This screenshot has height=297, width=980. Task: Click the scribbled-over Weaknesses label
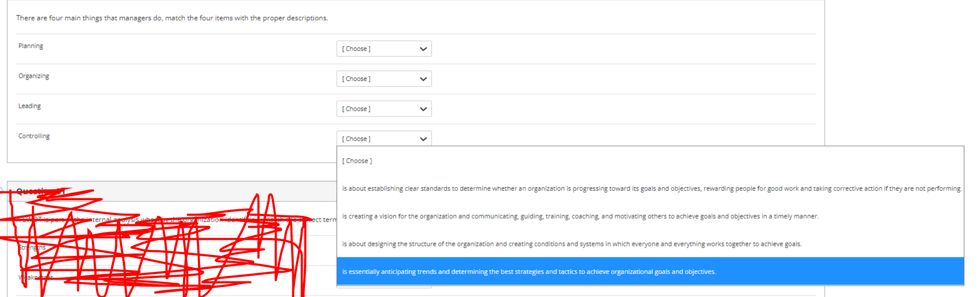36,277
